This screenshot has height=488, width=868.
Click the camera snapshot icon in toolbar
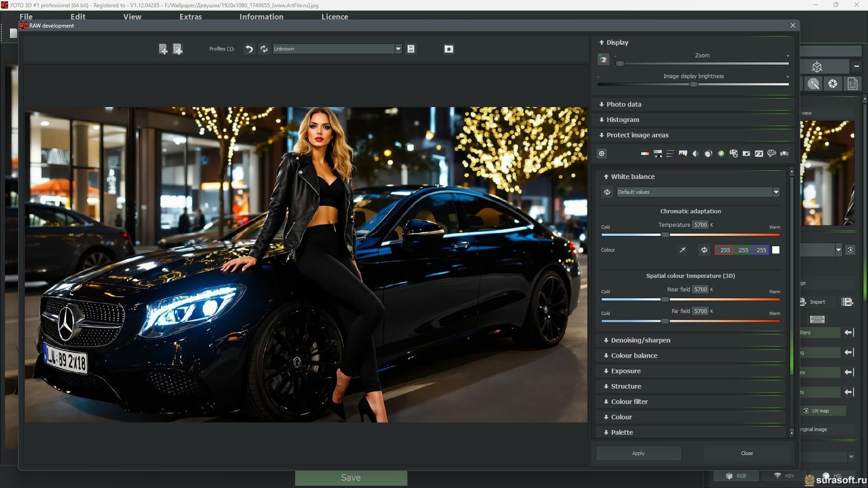click(x=449, y=49)
